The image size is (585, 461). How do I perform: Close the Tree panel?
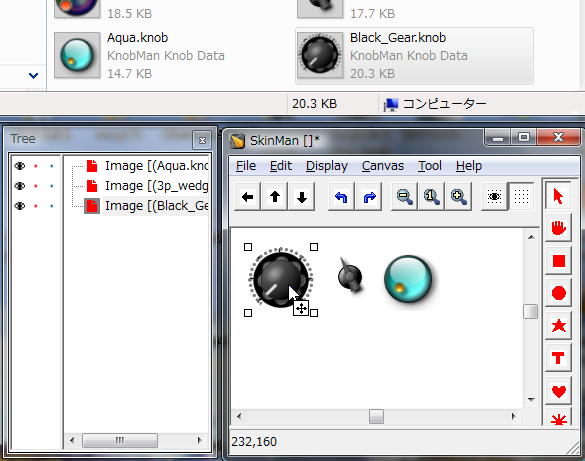tap(202, 140)
